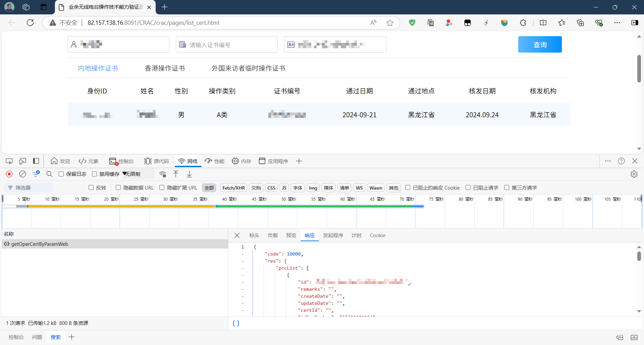
Task: Check 第三方请求 checkbox
Action: 507,188
